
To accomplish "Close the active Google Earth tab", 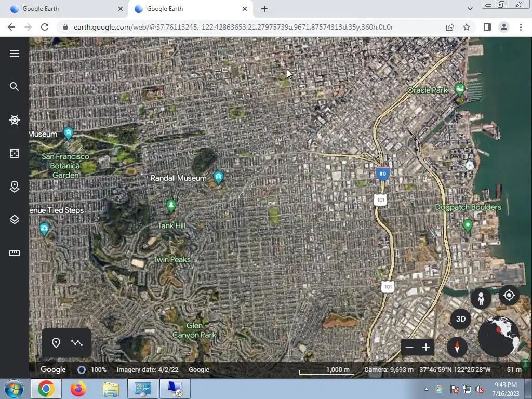I will pyautogui.click(x=245, y=9).
